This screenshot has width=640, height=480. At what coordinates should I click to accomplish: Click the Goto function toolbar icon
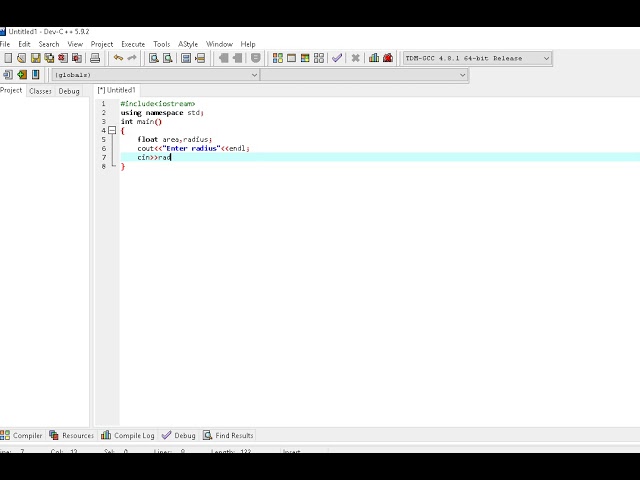[186, 58]
